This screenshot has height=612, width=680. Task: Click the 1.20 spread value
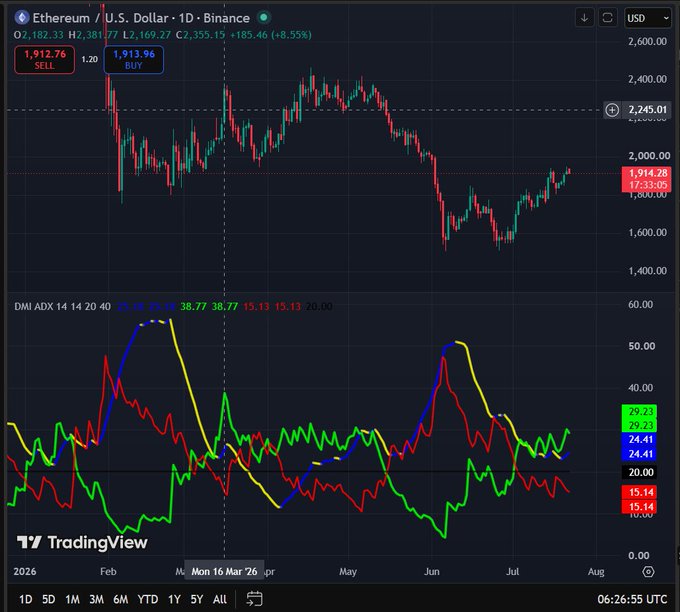(90, 59)
